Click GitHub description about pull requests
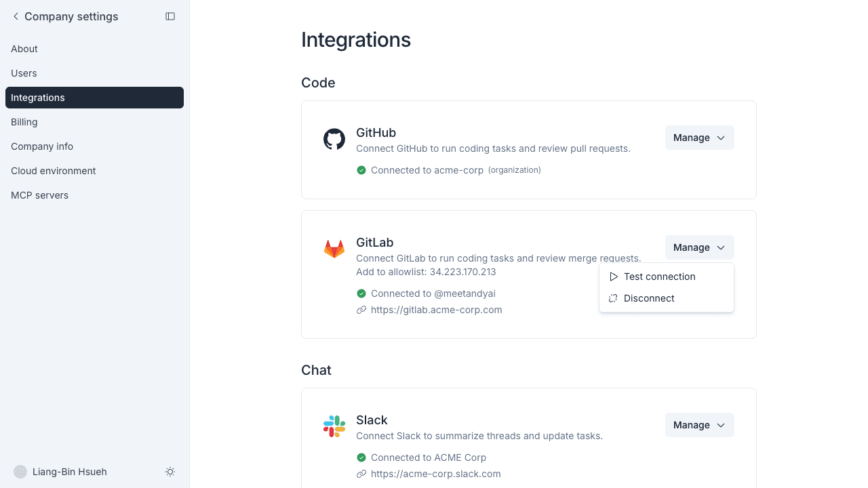The width and height of the screenshot is (868, 488). pyautogui.click(x=493, y=148)
